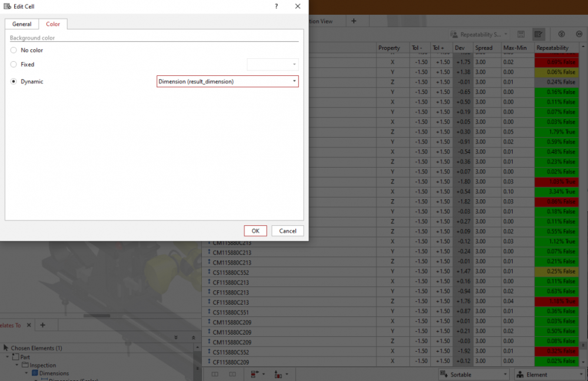Click the column settings icon

(x=278, y=375)
